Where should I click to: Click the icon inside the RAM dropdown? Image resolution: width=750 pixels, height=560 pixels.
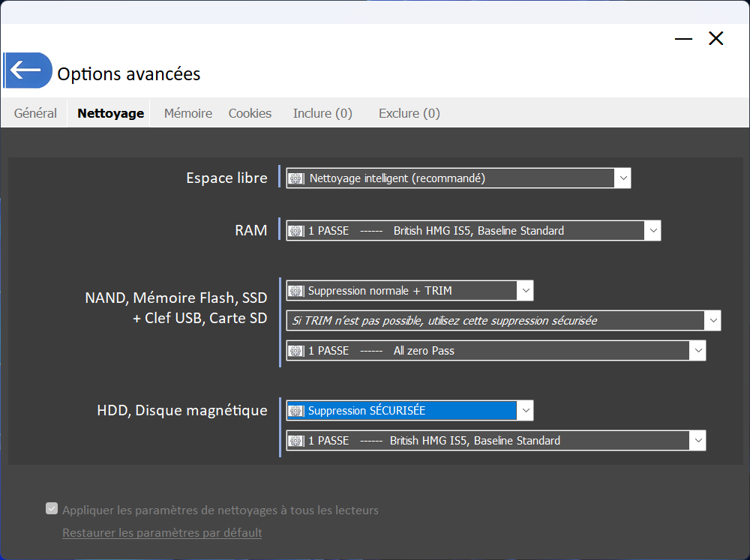click(297, 231)
